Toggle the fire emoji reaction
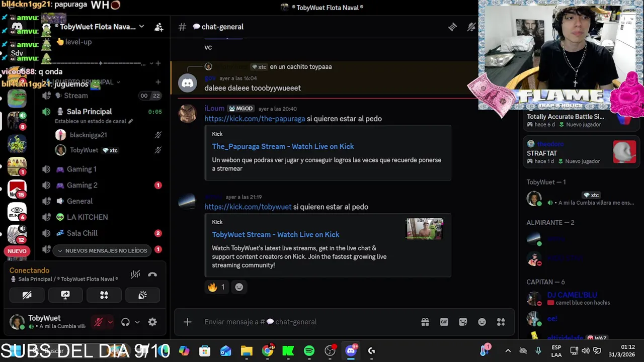The height and width of the screenshot is (362, 644). pyautogui.click(x=217, y=287)
